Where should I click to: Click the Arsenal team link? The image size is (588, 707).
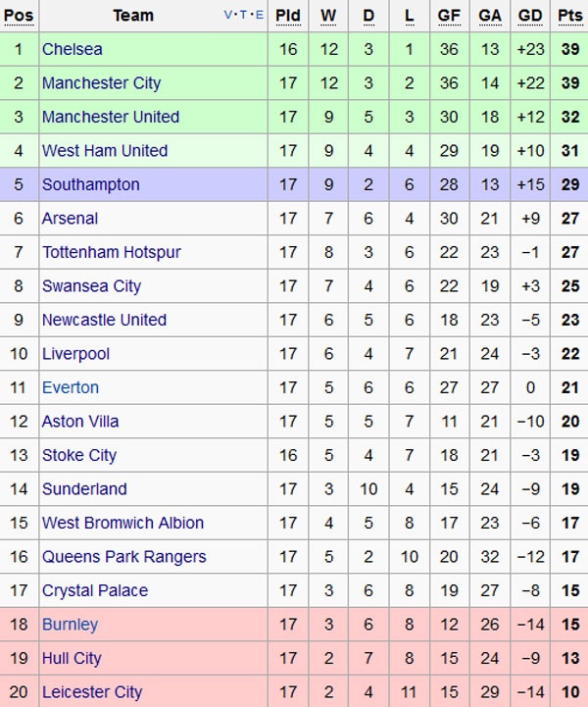point(70,219)
